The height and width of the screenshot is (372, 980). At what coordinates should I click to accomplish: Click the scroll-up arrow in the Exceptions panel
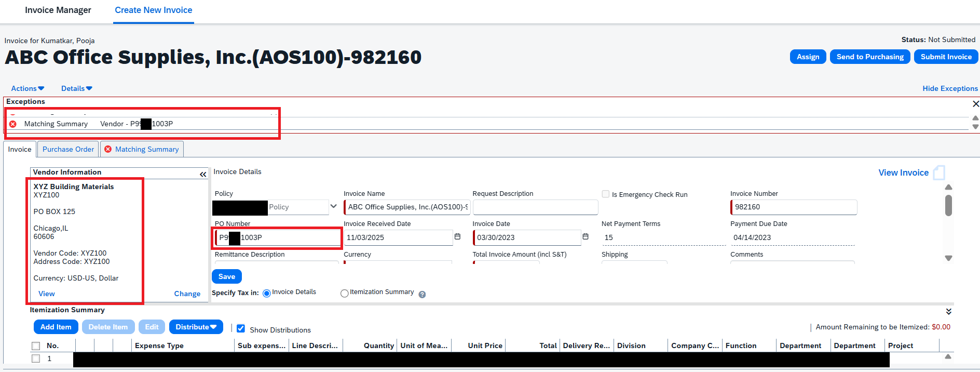coord(975,118)
